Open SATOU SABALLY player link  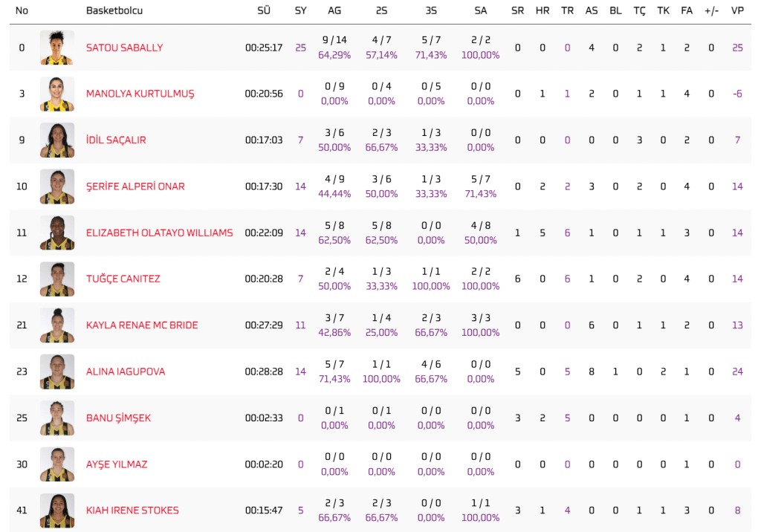click(124, 48)
